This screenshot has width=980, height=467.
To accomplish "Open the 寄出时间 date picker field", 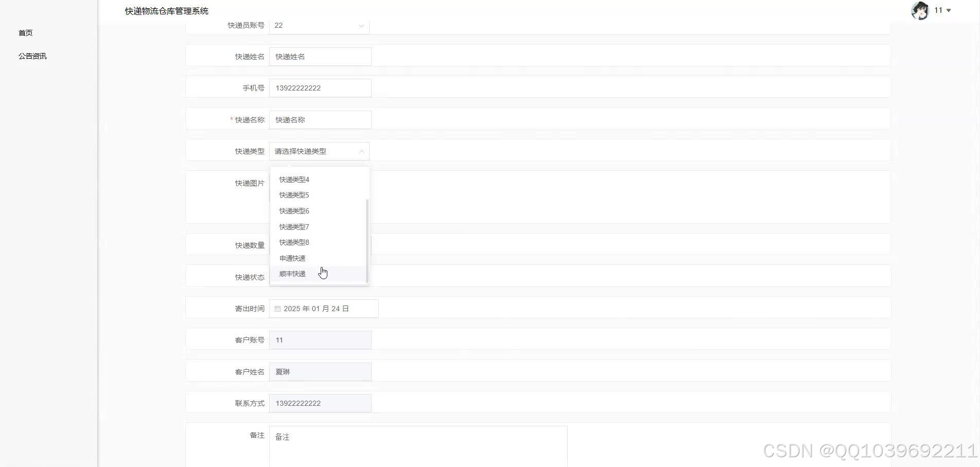I will point(324,309).
